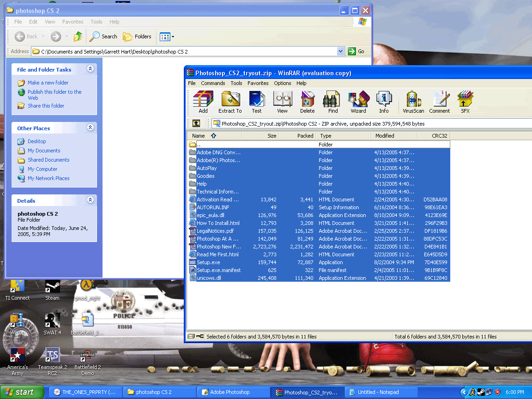Switch to Untitled - Notepad in taskbar

(382, 392)
